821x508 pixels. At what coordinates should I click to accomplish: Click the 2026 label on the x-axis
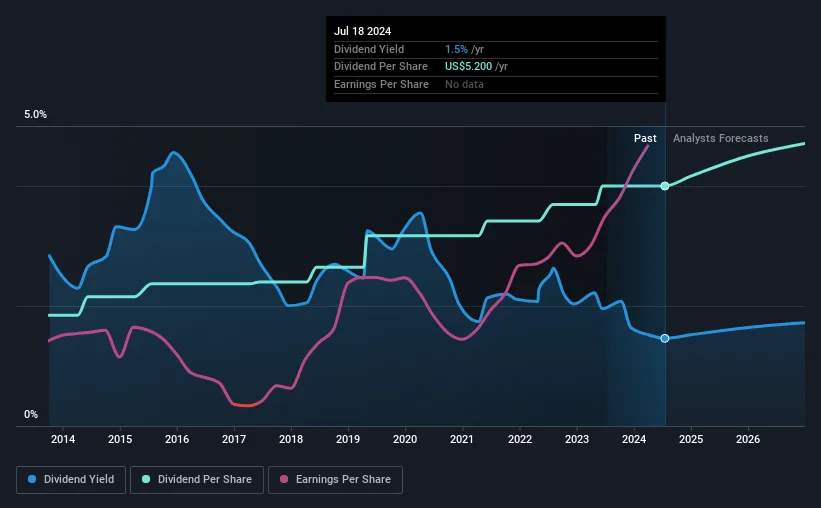point(748,439)
